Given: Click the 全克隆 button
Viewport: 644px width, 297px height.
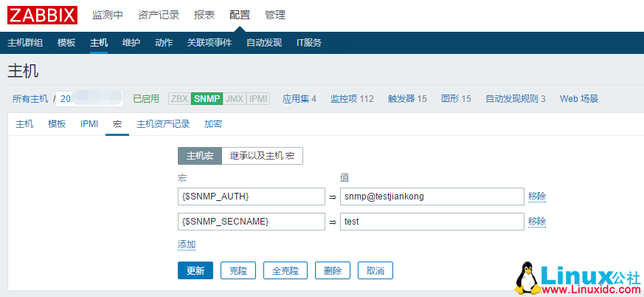Looking at the screenshot, I should [x=285, y=270].
